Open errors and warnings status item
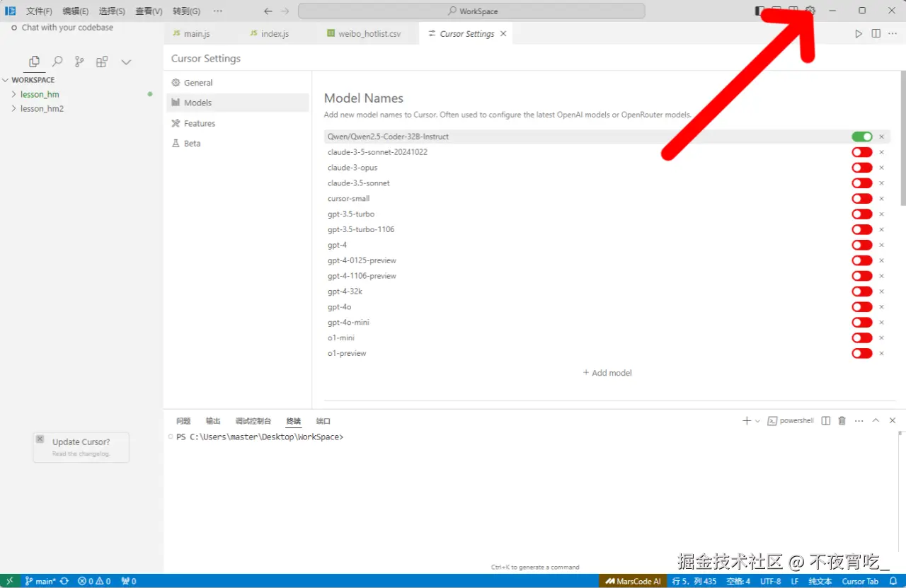The height and width of the screenshot is (588, 906). (94, 581)
